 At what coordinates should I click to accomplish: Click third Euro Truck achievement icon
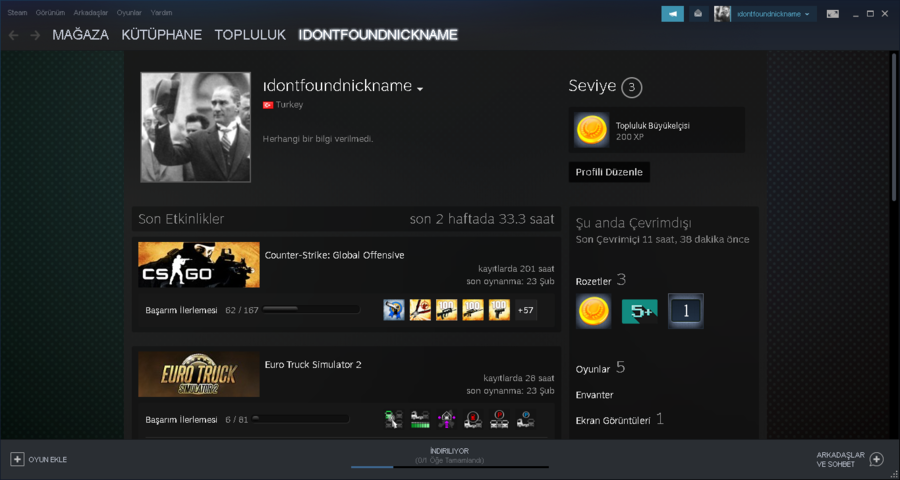(447, 419)
